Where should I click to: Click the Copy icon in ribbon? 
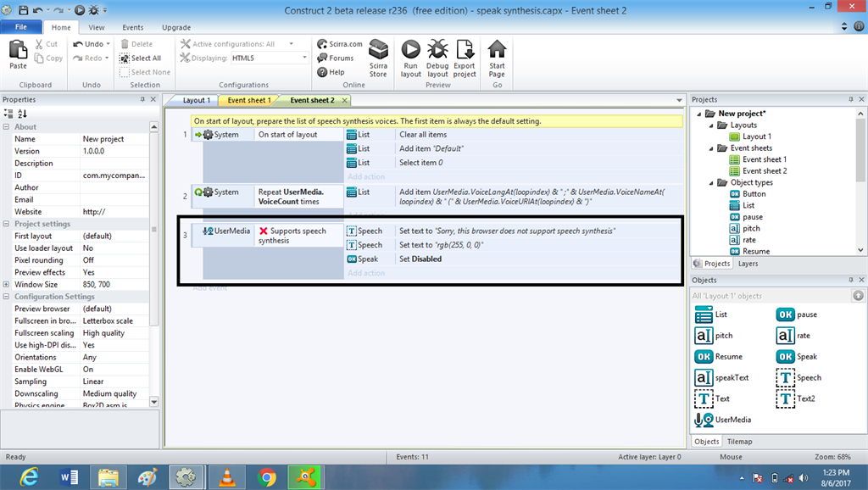(39, 58)
